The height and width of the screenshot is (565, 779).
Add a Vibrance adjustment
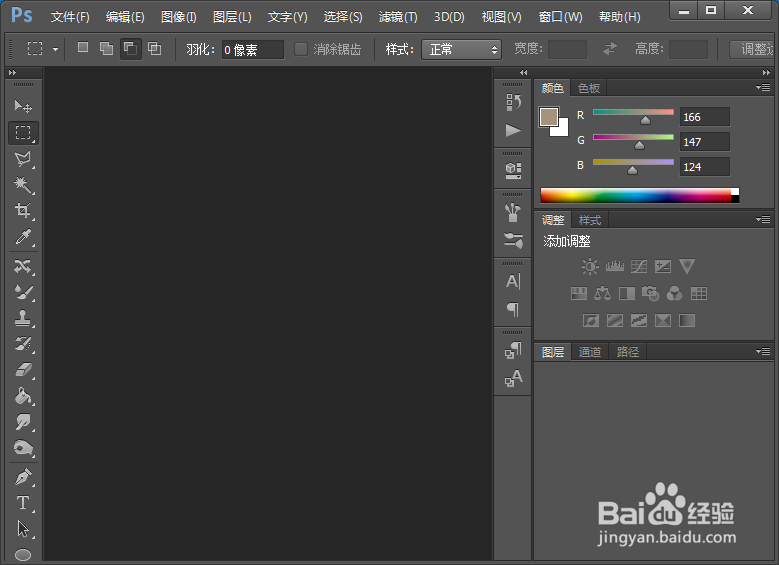pyautogui.click(x=687, y=266)
